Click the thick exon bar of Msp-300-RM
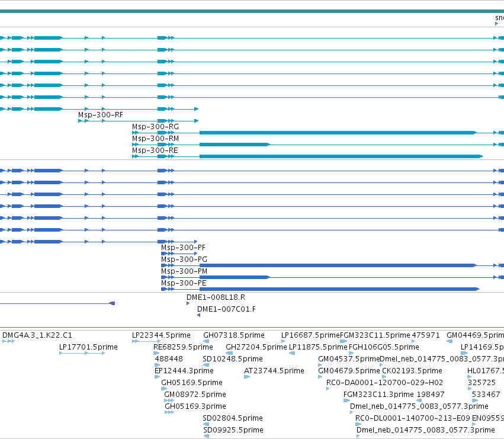Viewport: 504px width, 439px height. (235, 145)
